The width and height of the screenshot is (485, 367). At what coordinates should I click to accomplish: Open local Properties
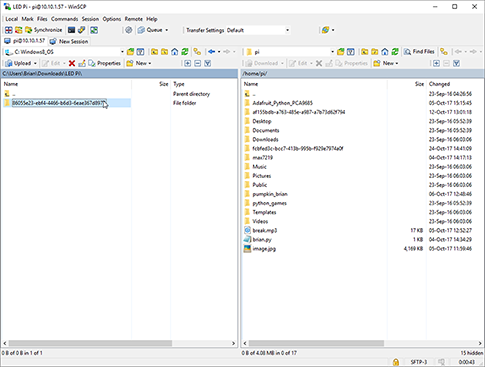[104, 63]
